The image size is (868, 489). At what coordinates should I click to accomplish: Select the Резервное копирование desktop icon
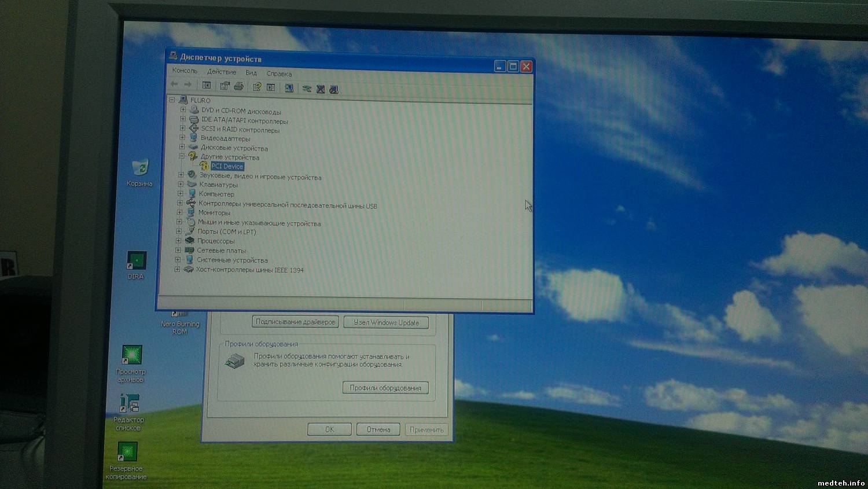click(127, 452)
